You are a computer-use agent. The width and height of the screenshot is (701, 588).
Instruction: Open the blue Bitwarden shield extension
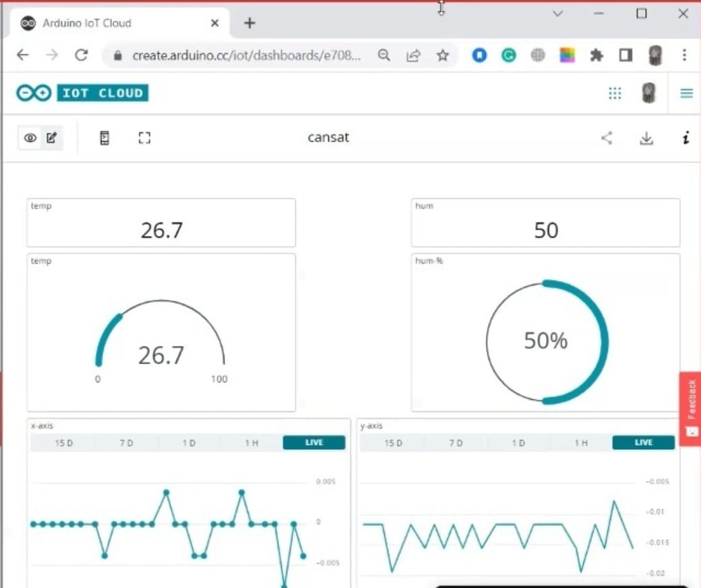[479, 55]
